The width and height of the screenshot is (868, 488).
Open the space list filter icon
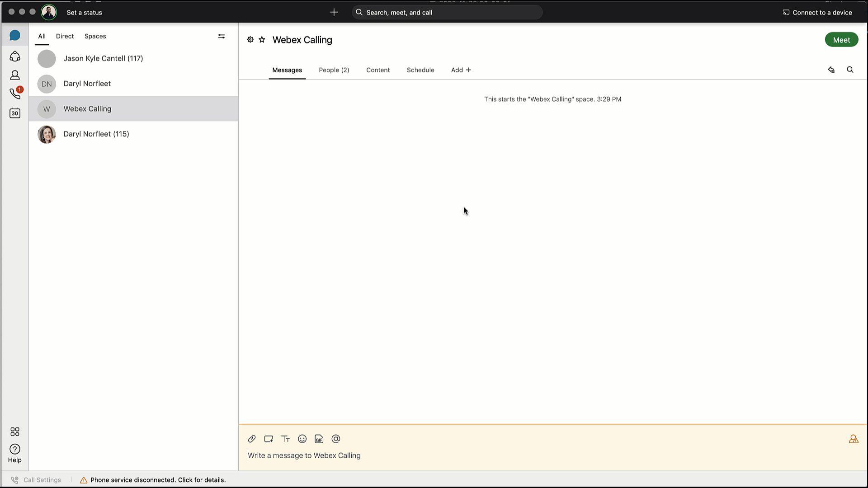tap(222, 36)
